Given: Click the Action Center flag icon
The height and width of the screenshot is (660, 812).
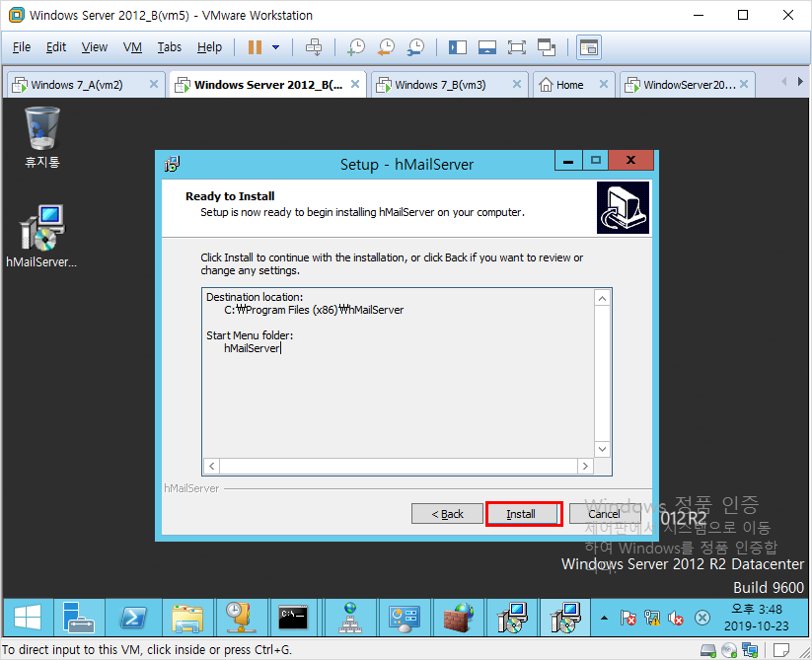Looking at the screenshot, I should [627, 618].
